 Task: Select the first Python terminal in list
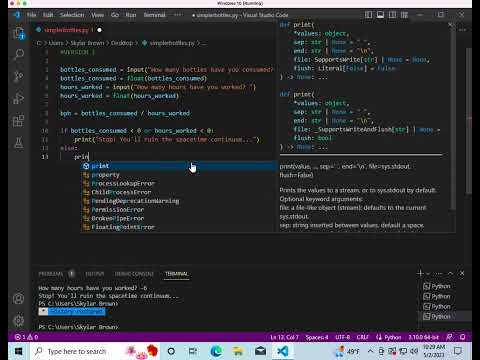coord(445,286)
